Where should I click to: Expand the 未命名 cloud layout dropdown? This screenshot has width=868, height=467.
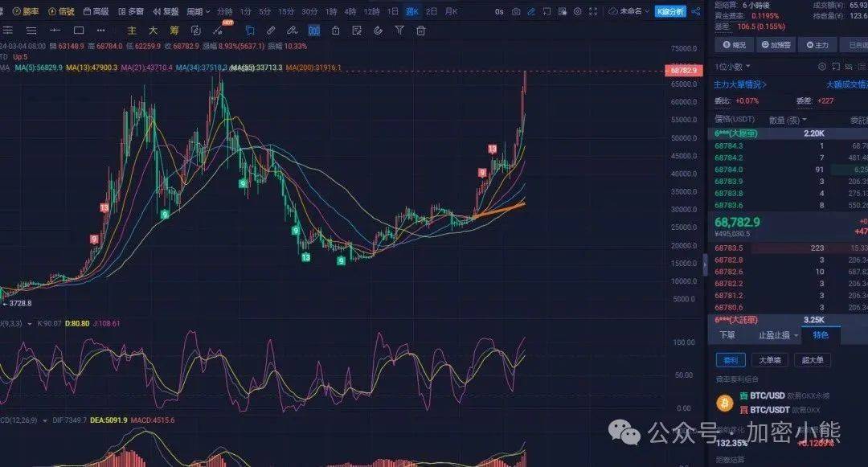[628, 11]
